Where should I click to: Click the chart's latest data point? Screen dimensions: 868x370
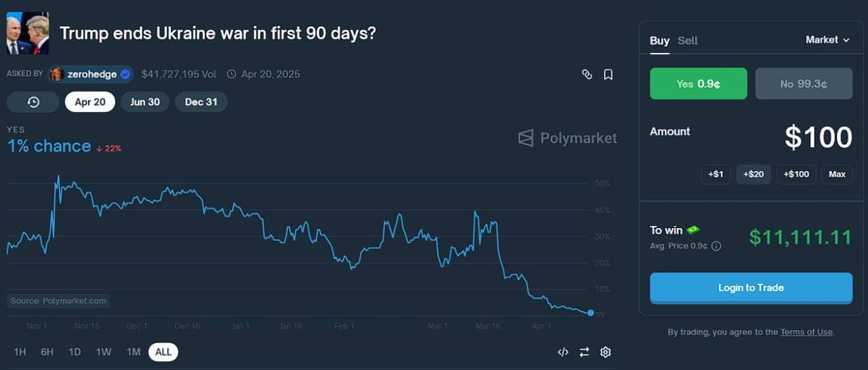(x=591, y=313)
